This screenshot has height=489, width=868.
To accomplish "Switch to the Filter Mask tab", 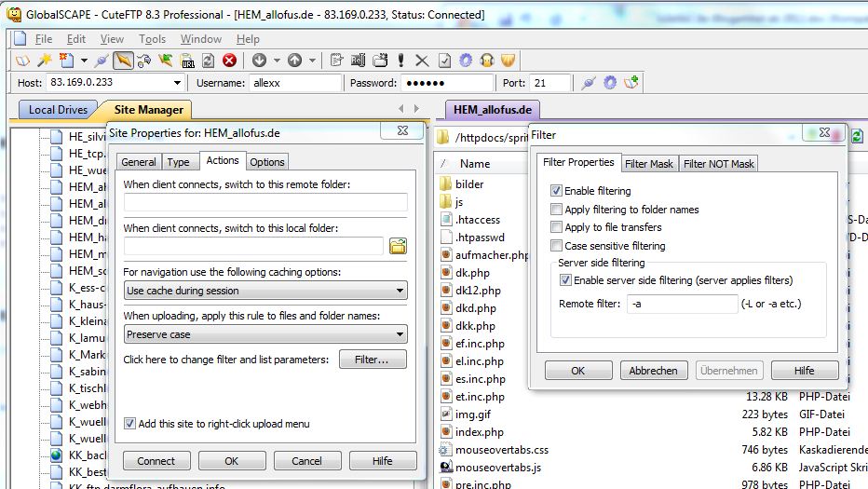I will pos(649,163).
